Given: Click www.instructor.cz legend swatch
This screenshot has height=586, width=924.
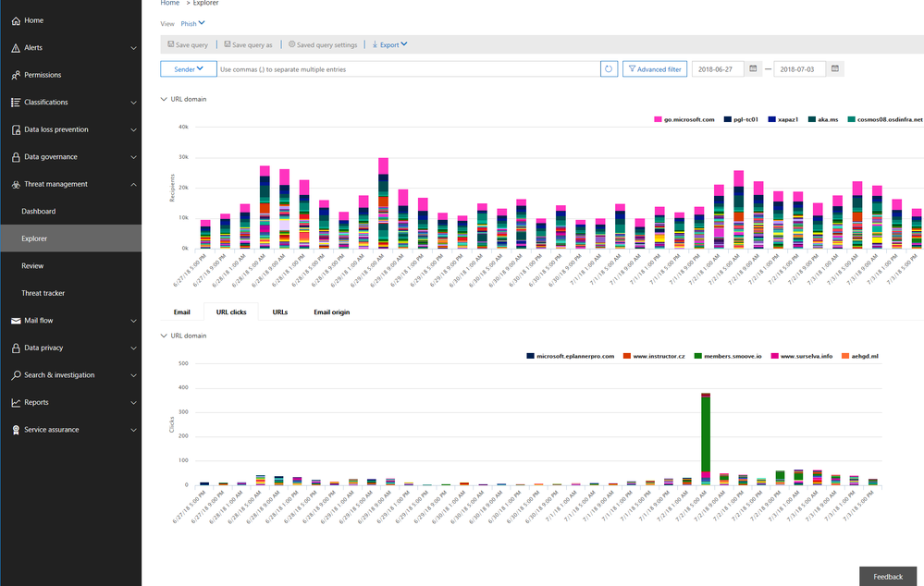Looking at the screenshot, I should point(627,356).
